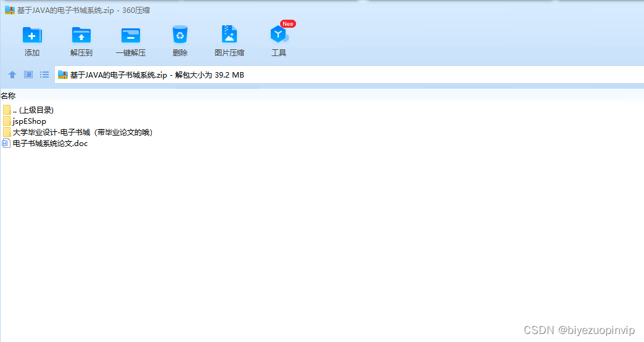Click the address bar path field
Screen dimensions: 644x342
pyautogui.click(x=349, y=75)
